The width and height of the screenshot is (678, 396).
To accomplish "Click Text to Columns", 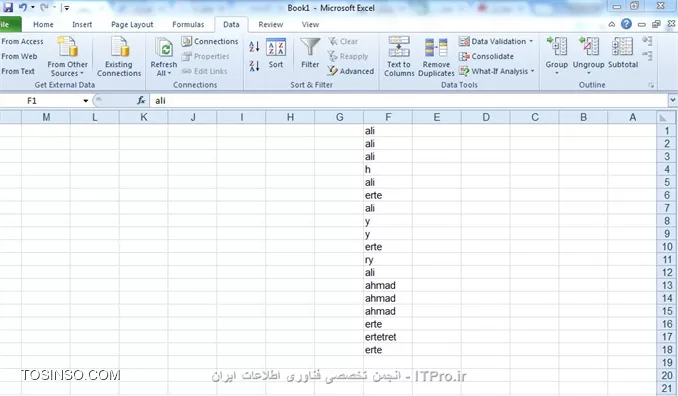I will pos(399,57).
